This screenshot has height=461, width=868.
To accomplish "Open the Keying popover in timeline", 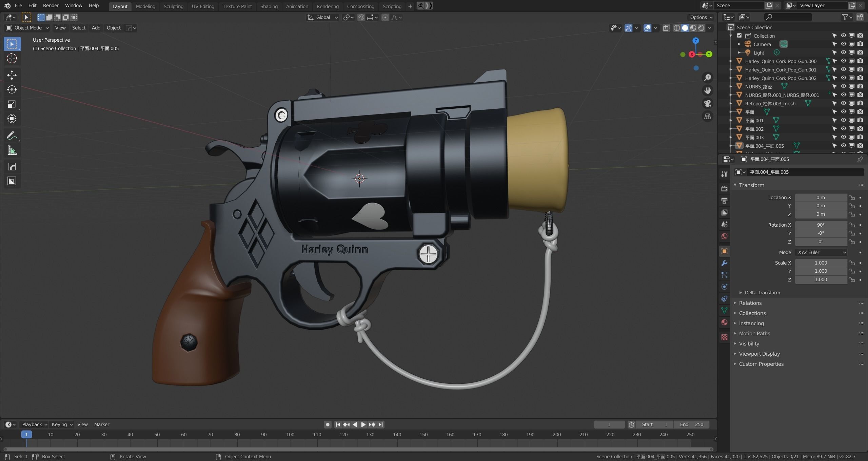I will coord(62,424).
